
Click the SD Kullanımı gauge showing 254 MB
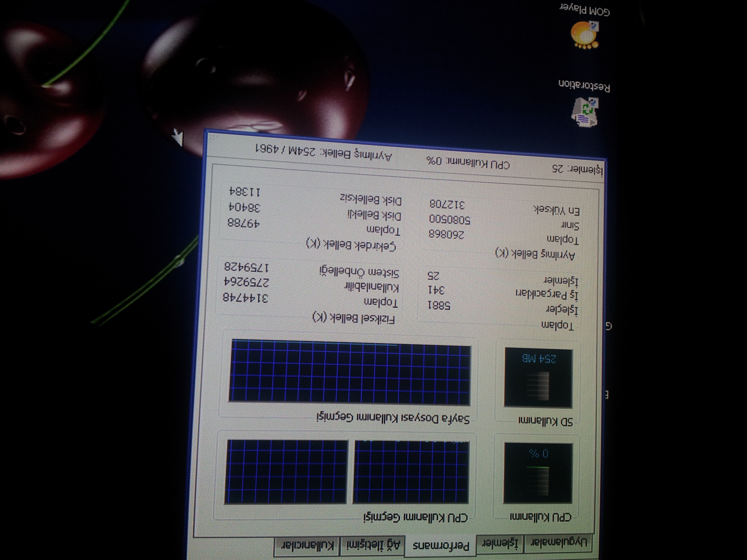point(538,377)
